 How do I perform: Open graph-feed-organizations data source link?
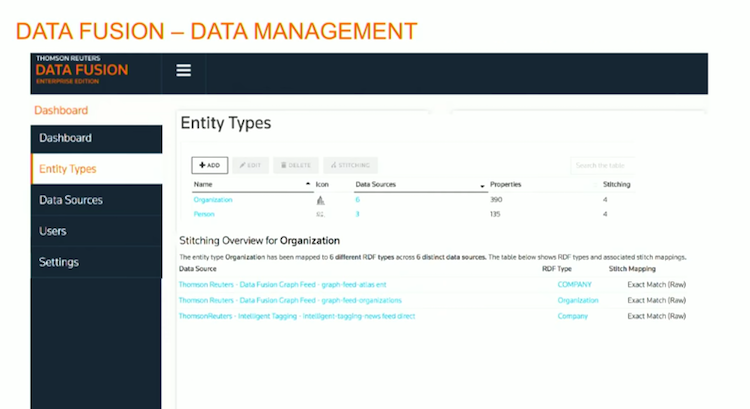[290, 300]
